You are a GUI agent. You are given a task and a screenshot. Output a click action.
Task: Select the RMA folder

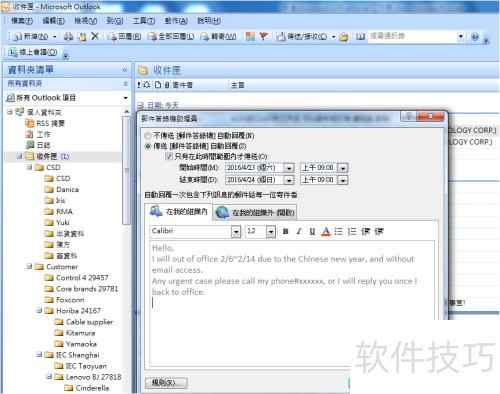coord(59,211)
